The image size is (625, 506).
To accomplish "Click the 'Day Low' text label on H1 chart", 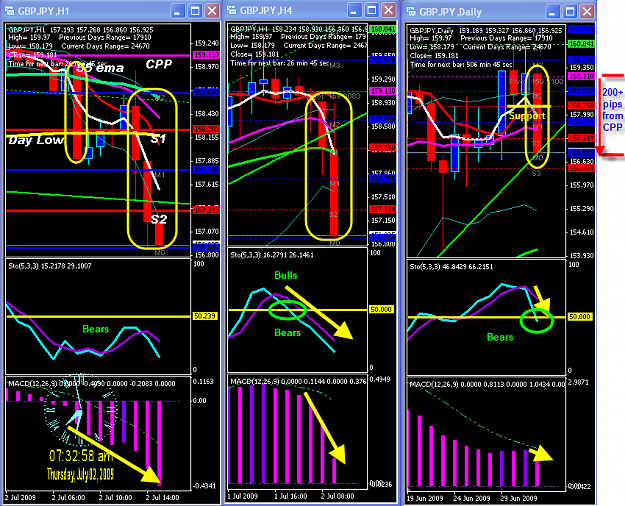I will click(x=36, y=140).
